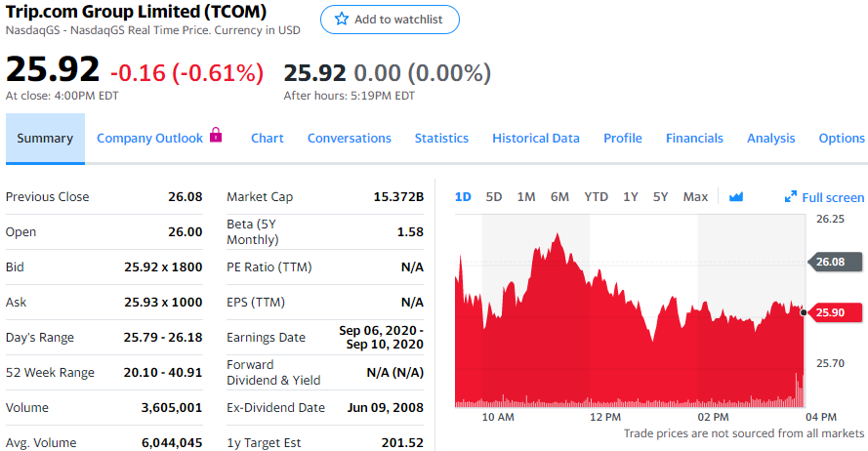Click the lock icon beside Company Outlook
Image resolution: width=868 pixels, height=451 pixels.
tap(216, 136)
